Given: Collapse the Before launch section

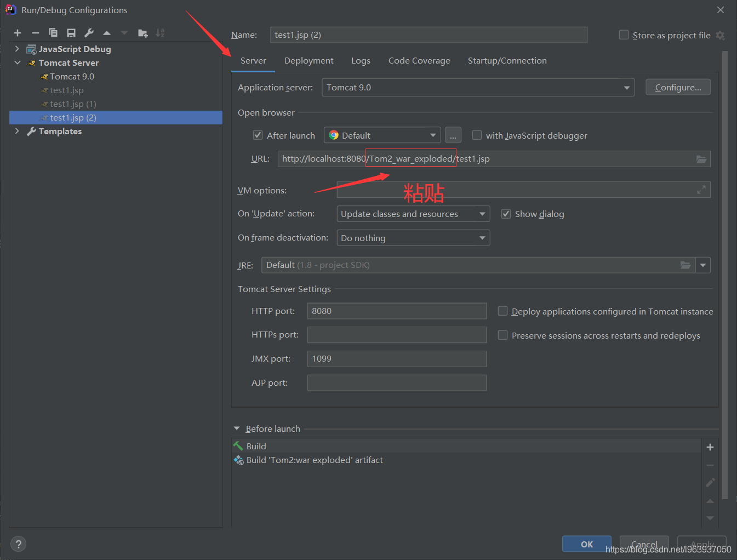Looking at the screenshot, I should pos(237,428).
